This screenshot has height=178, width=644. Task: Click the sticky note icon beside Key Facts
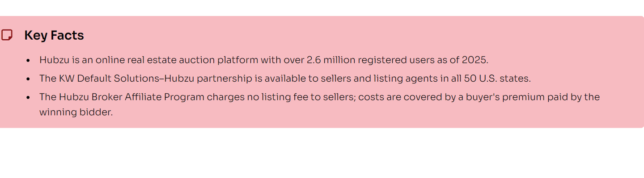pyautogui.click(x=7, y=35)
